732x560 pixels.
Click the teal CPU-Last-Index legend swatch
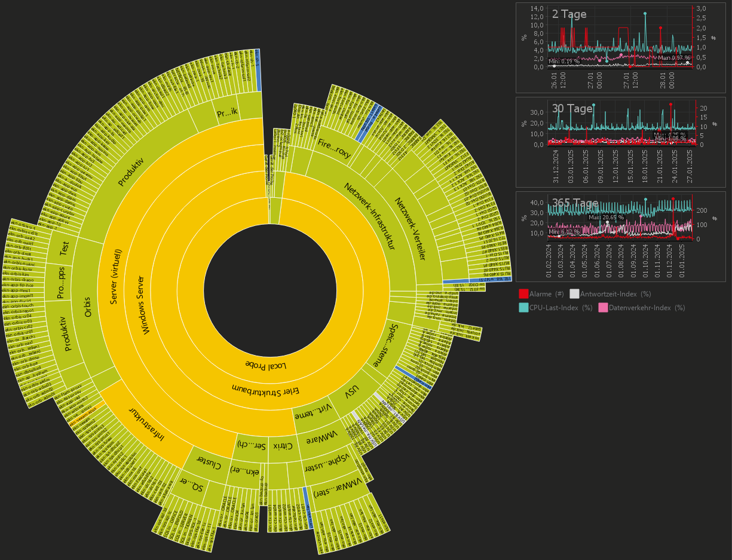pos(523,308)
